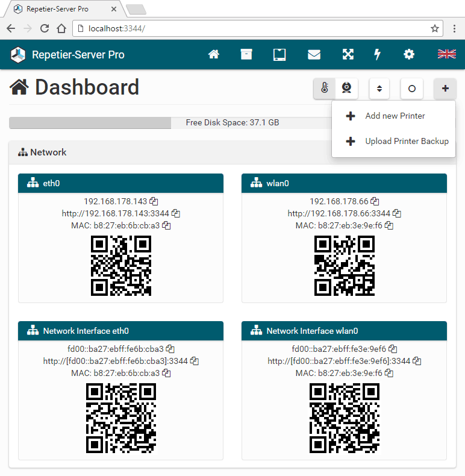The width and height of the screenshot is (465, 476).
Task: Click the browser address bar
Action: (x=253, y=28)
